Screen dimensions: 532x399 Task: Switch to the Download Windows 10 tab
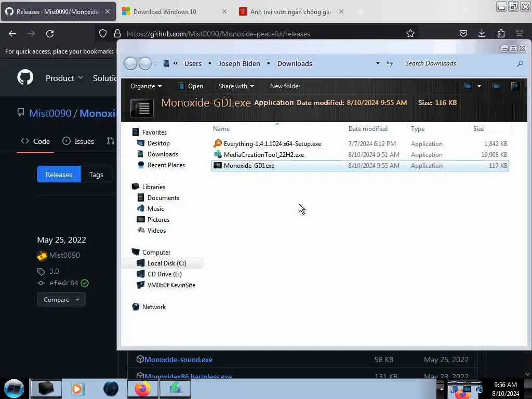click(x=175, y=11)
